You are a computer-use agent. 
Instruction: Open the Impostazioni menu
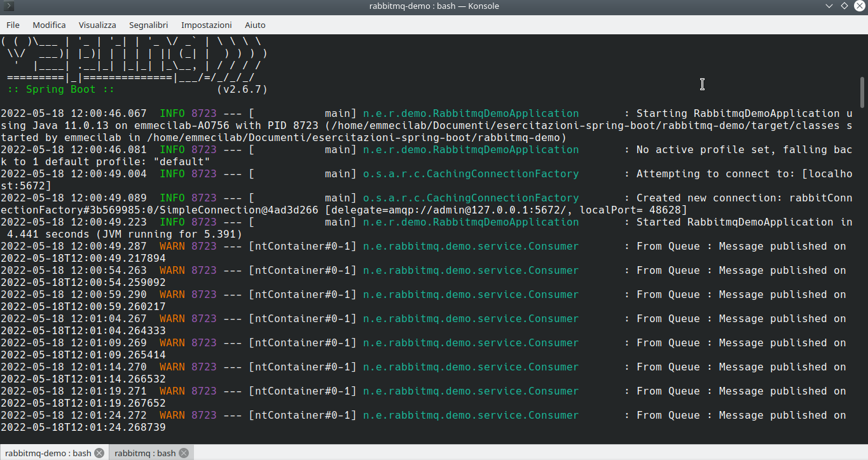pyautogui.click(x=207, y=25)
